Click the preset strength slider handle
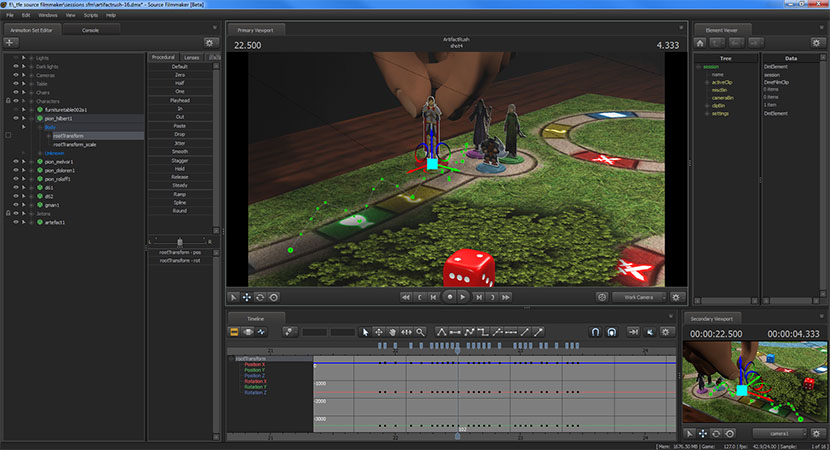 tap(180, 242)
